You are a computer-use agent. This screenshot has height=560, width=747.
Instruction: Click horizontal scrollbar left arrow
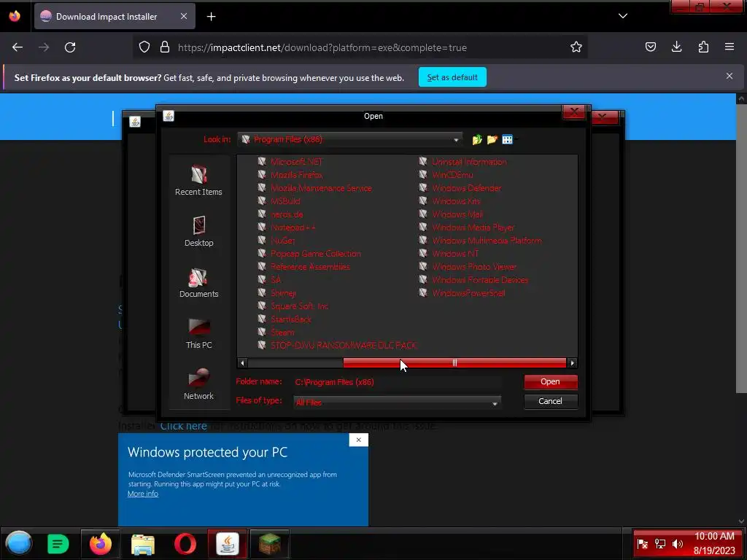pyautogui.click(x=242, y=363)
